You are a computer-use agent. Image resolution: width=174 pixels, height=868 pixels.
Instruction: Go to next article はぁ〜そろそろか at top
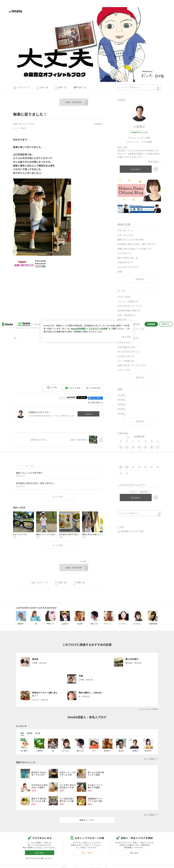click(74, 102)
